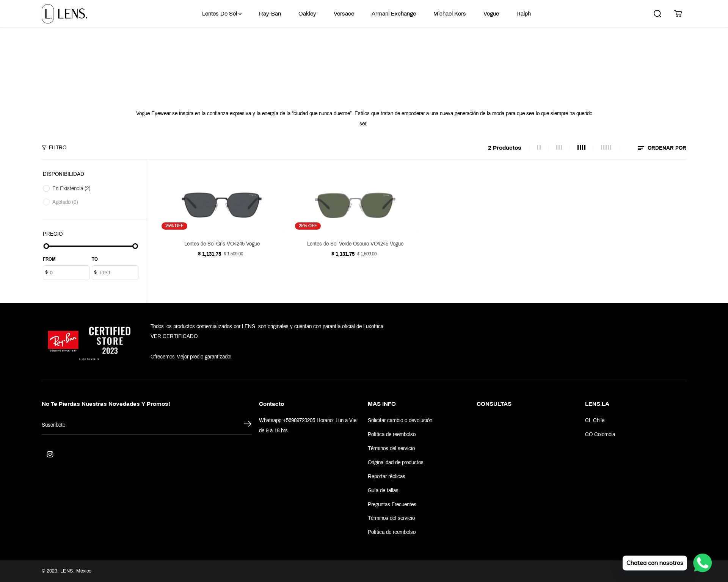
Task: Open the ORDENAR POR sort dropdown
Action: click(662, 148)
